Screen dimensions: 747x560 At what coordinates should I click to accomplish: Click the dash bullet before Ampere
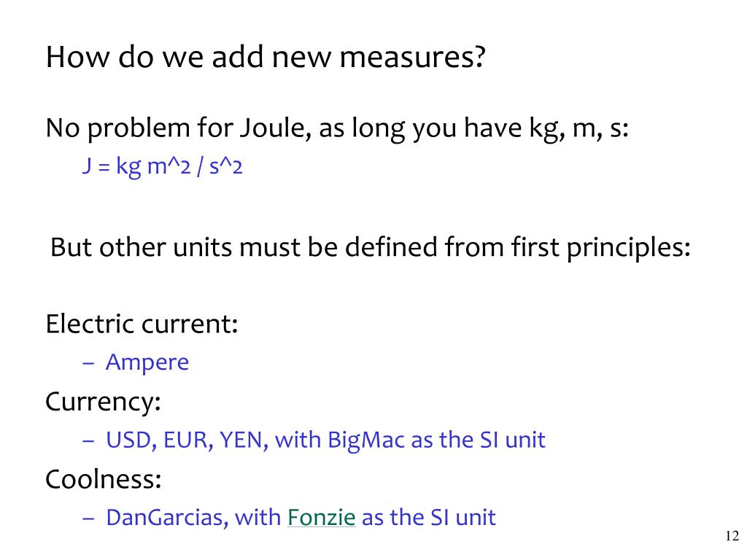coord(88,363)
